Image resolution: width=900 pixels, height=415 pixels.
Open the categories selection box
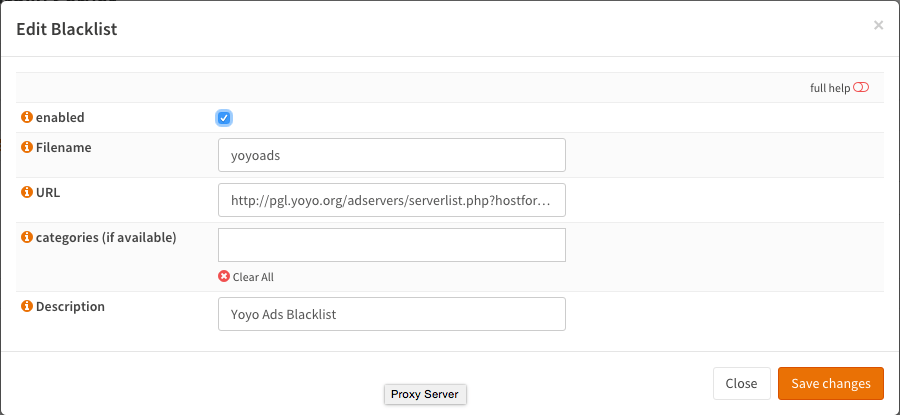[x=391, y=245]
